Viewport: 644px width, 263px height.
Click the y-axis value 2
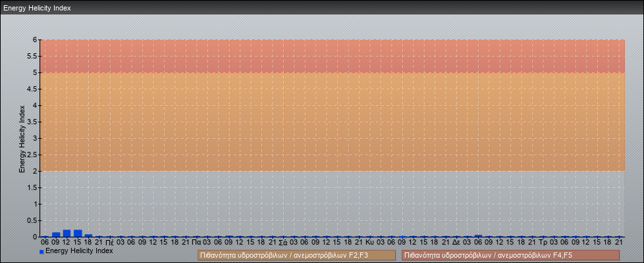tap(36, 171)
